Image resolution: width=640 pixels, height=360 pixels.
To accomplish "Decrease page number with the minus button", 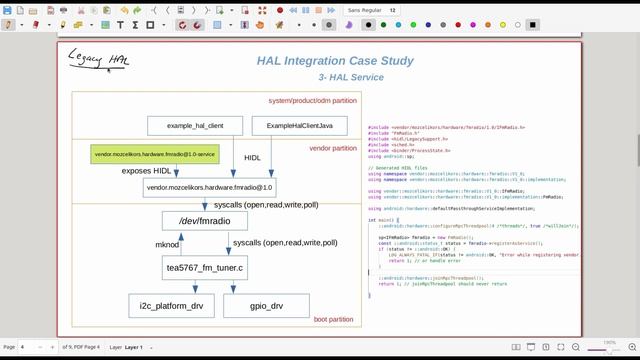I will point(40,347).
